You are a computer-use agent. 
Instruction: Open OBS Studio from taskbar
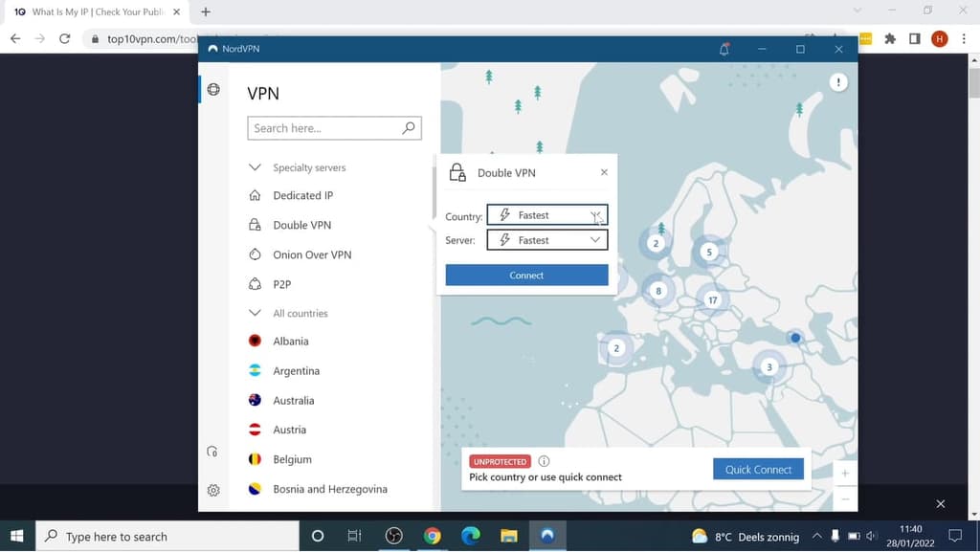(x=393, y=536)
